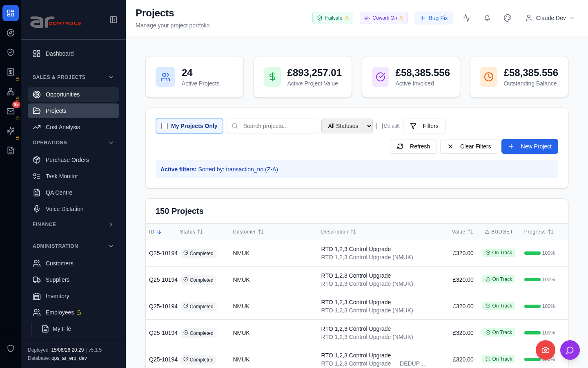Screen dimensions: 588x368
Task: Click inside Search projects field
Action: (272, 126)
